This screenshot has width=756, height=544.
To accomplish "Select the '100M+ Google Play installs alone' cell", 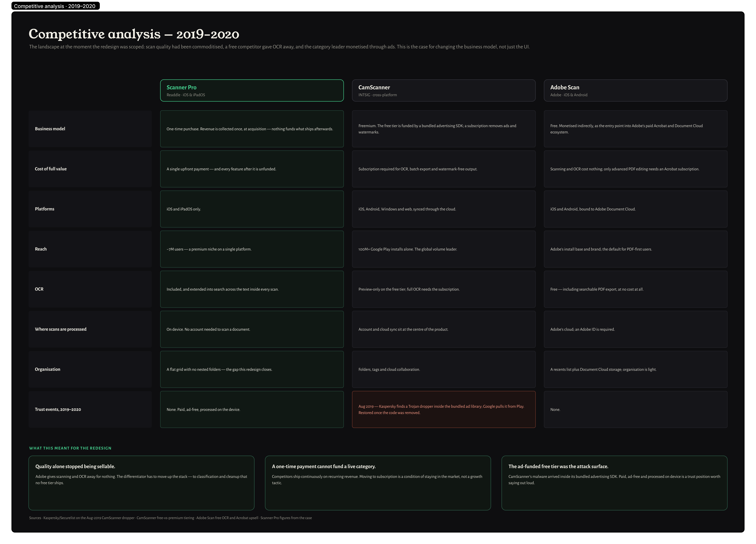I will pyautogui.click(x=444, y=249).
